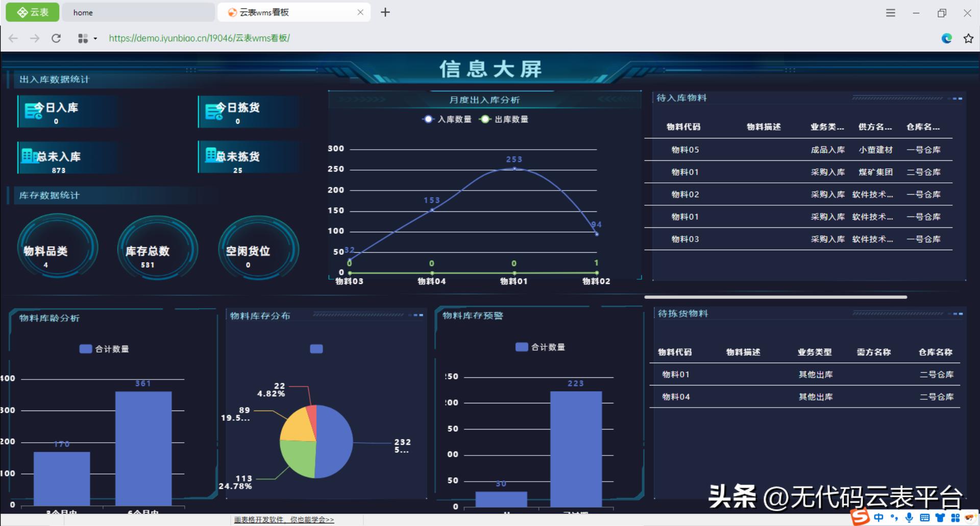
Task: Click the IME microphone voice input icon
Action: tap(909, 517)
